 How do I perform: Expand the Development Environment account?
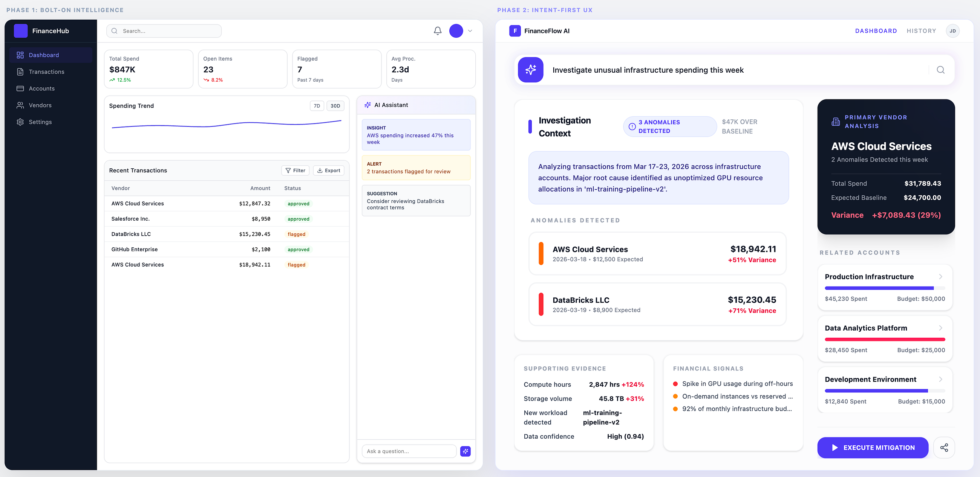tap(885, 390)
